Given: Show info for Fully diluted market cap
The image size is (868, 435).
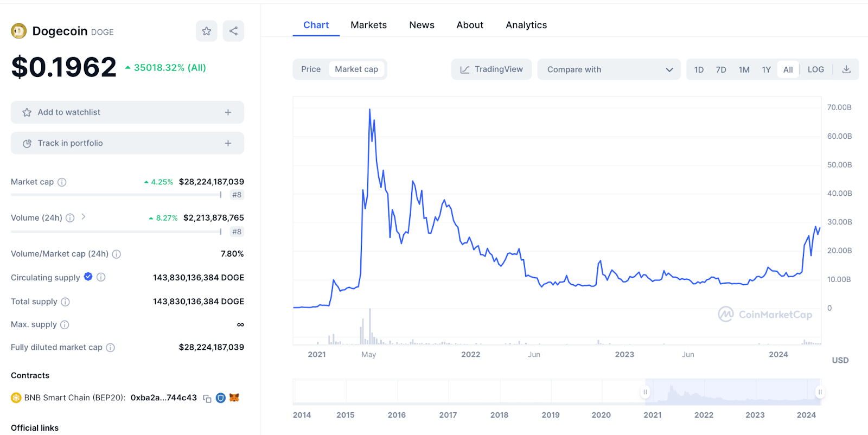Looking at the screenshot, I should coord(110,347).
